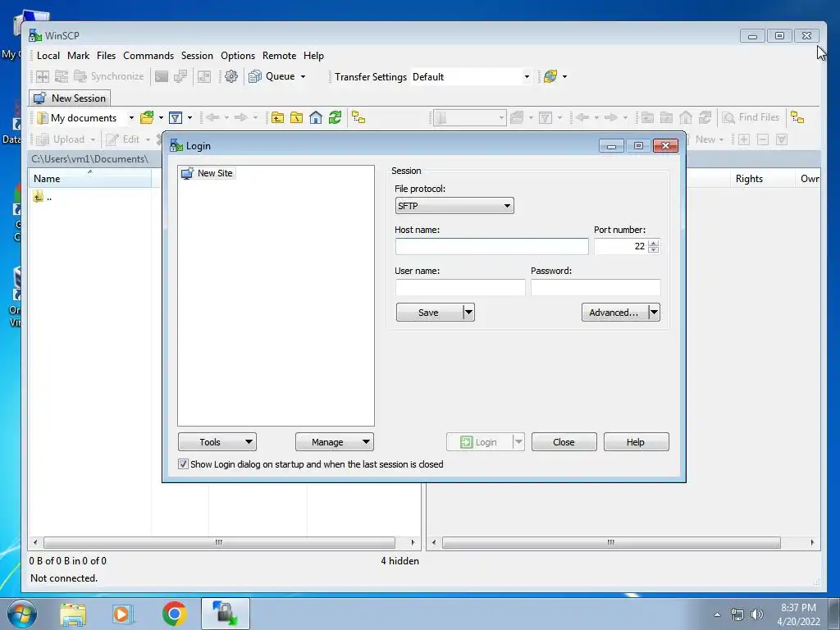
Task: Open Windows Media Player from taskbar
Action: [123, 614]
